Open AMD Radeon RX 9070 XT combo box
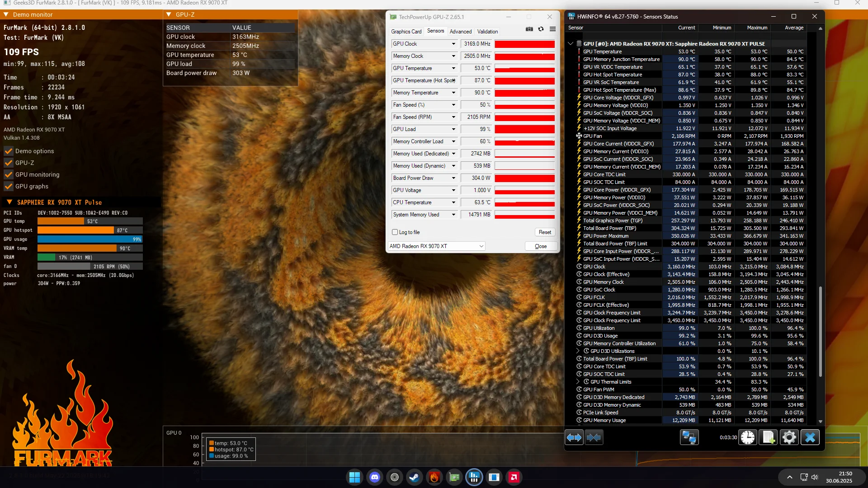The width and height of the screenshot is (868, 488). pos(436,246)
